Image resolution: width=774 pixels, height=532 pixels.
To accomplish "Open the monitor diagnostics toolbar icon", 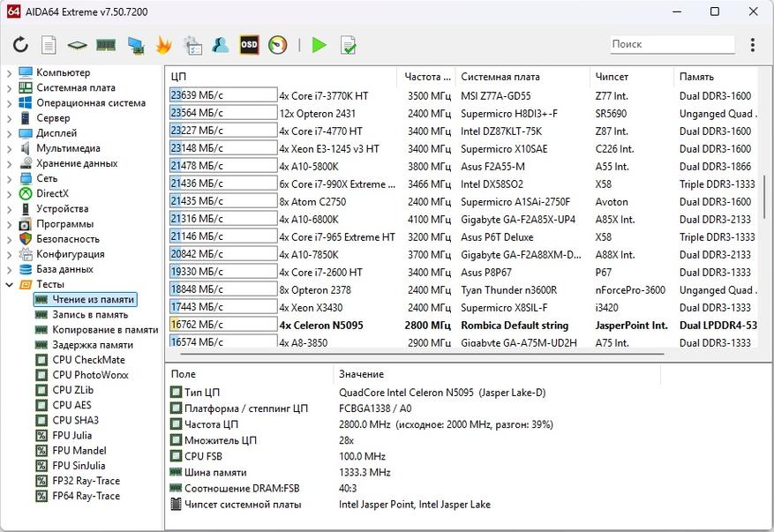I will pyautogui.click(x=135, y=45).
